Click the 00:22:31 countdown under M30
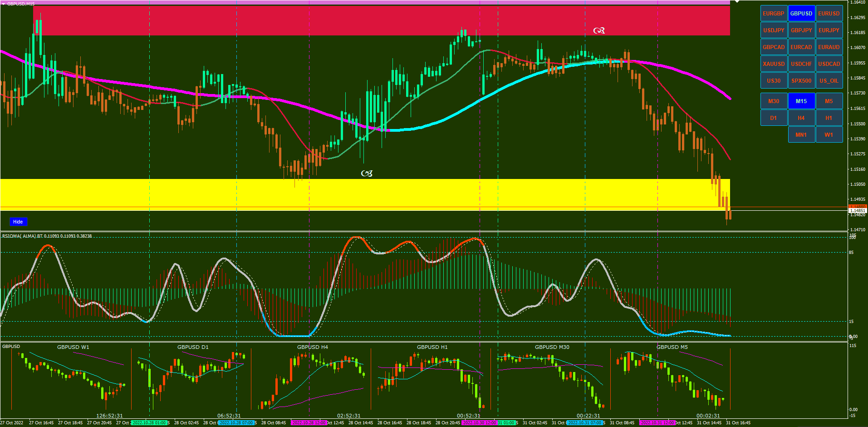868x427 pixels. [x=588, y=416]
